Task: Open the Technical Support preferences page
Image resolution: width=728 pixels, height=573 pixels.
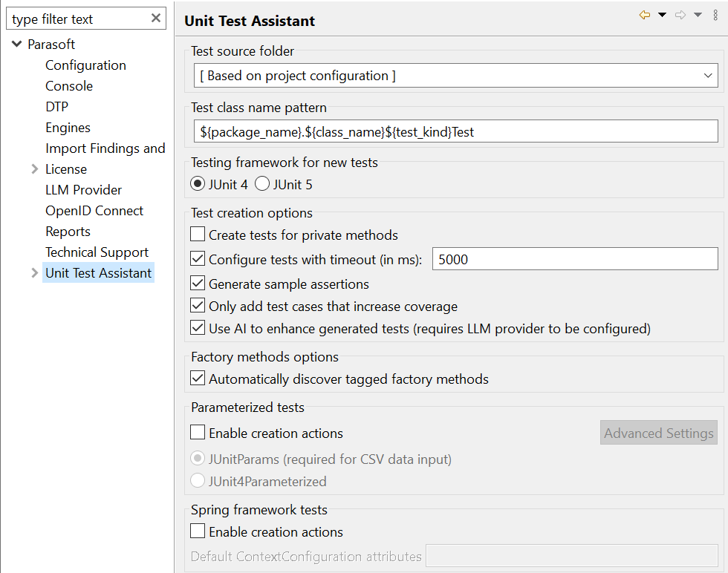Action: pos(97,252)
